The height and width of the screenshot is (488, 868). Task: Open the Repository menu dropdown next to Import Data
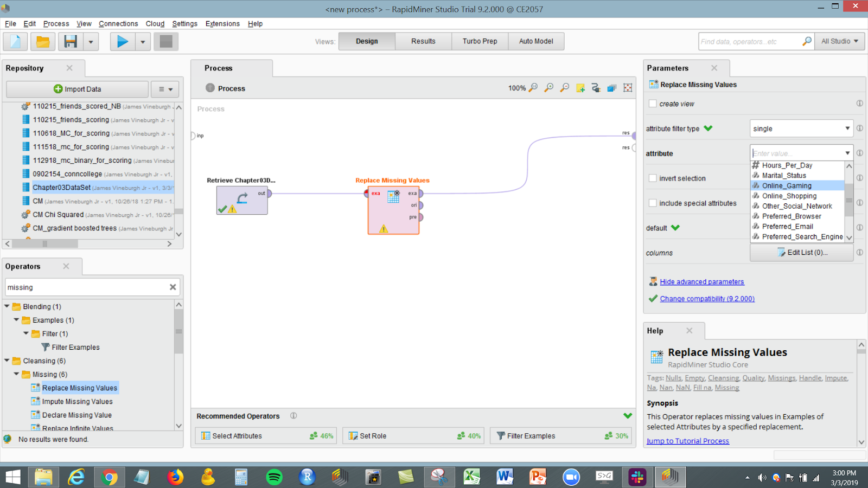coord(165,89)
